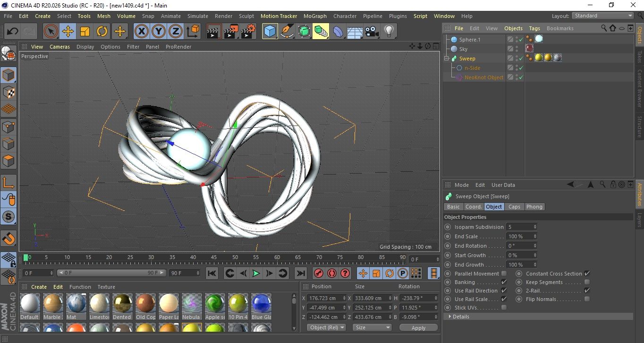The width and height of the screenshot is (644, 343).
Task: Click the Apply button
Action: (x=418, y=327)
